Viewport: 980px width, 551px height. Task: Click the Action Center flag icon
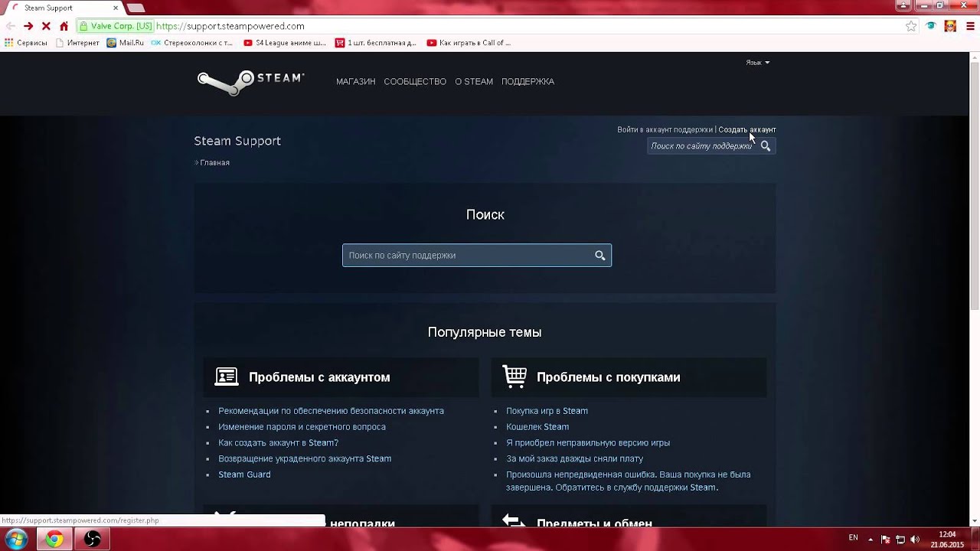coord(886,540)
